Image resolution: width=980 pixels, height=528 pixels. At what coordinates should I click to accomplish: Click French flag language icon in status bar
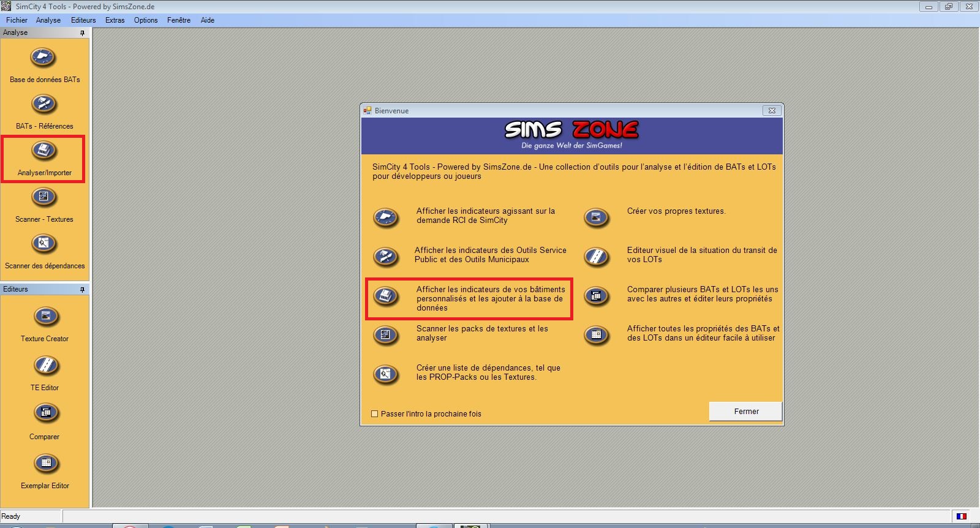click(x=962, y=516)
